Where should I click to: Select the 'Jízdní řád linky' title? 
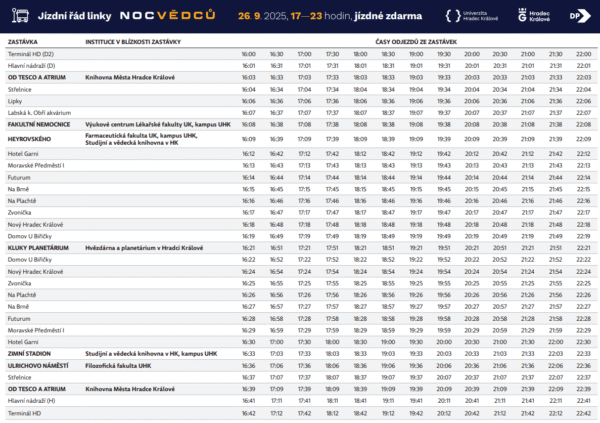point(74,16)
